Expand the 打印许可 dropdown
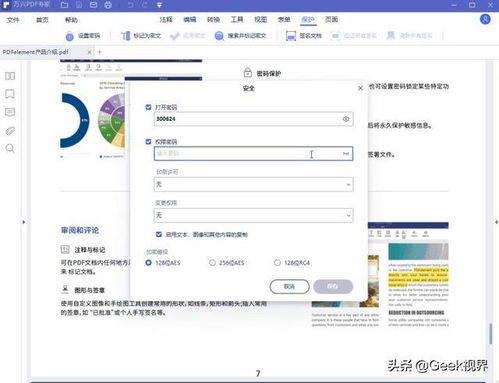Screen dimensions: 499x383 click(253, 184)
